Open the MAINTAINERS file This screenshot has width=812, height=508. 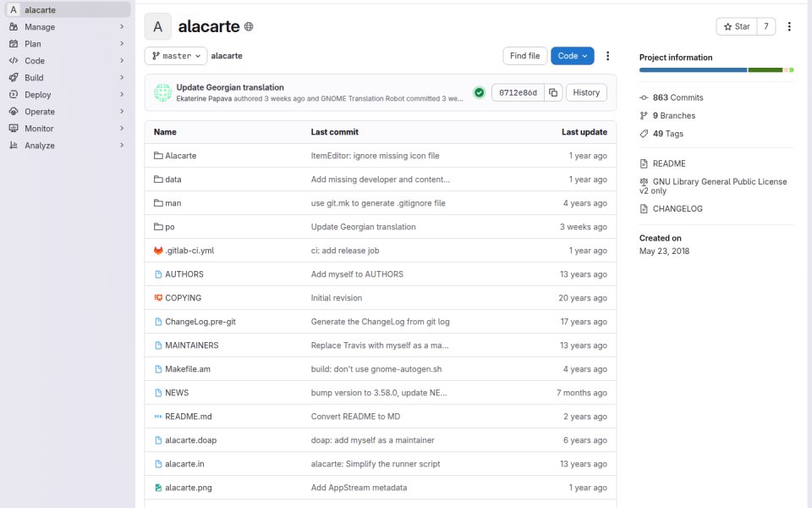pos(192,345)
